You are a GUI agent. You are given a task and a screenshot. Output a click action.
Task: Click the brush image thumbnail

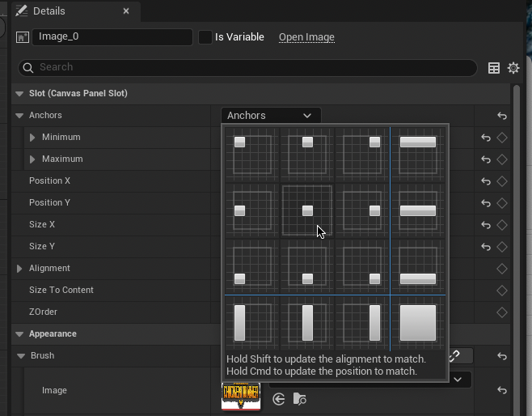click(x=241, y=395)
